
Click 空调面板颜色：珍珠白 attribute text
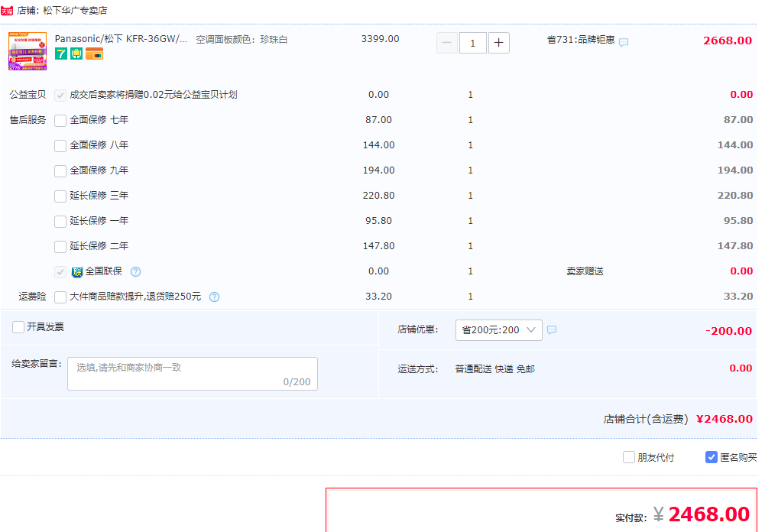coord(242,39)
